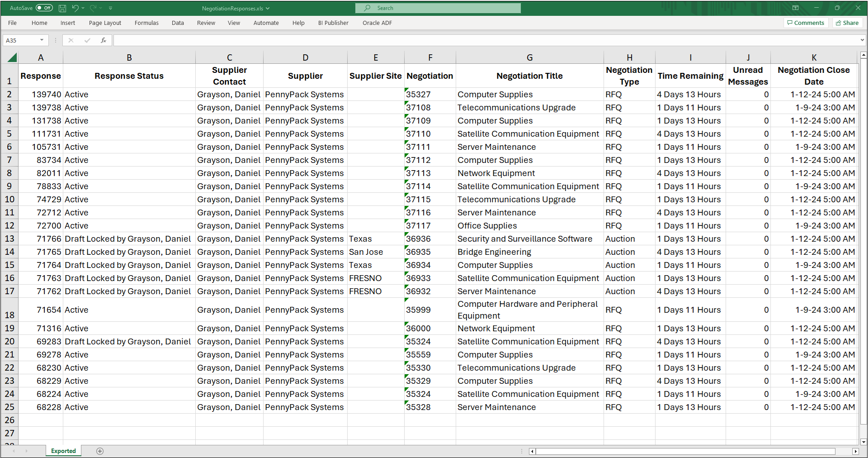
Task: Open the Oracle ADF ribbon tab
Action: coord(377,23)
